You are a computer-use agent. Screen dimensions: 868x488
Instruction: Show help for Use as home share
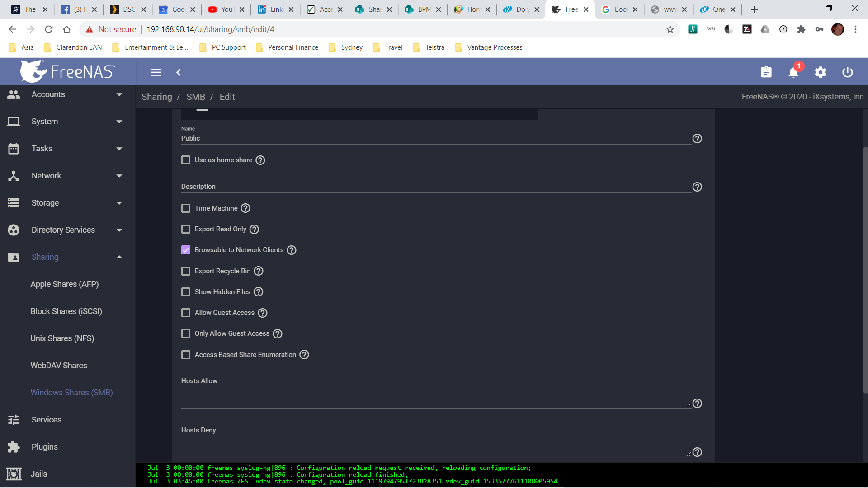[260, 160]
